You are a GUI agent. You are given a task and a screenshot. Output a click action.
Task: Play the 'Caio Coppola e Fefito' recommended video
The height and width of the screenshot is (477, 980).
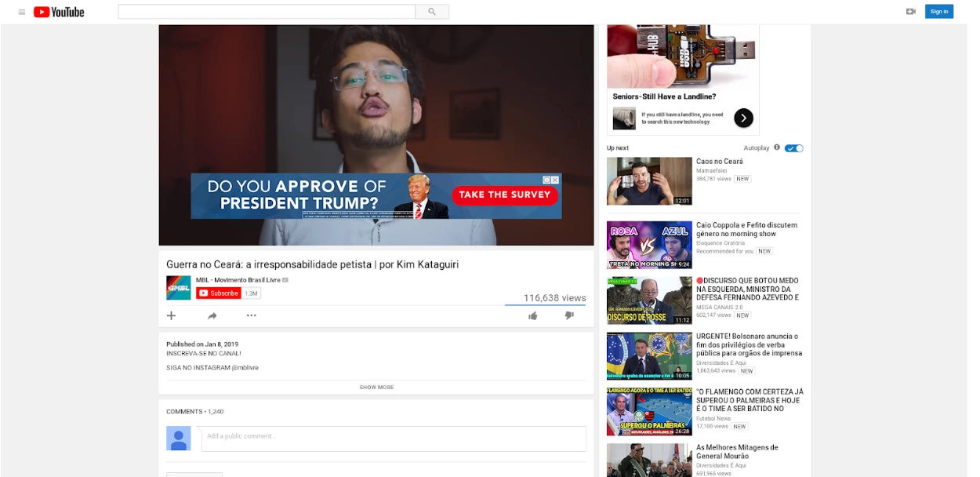649,245
